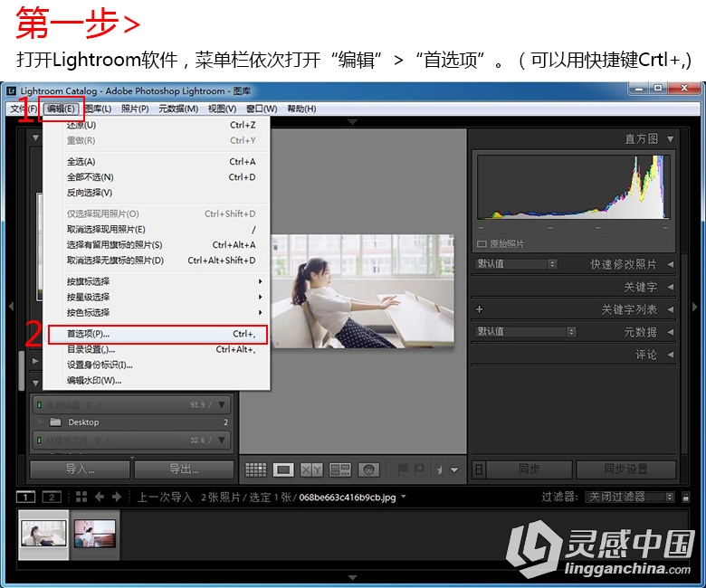Viewport: 706px width, 588px height.
Task: Open 默认值 dropdown in 快速修改照片
Action: [517, 264]
